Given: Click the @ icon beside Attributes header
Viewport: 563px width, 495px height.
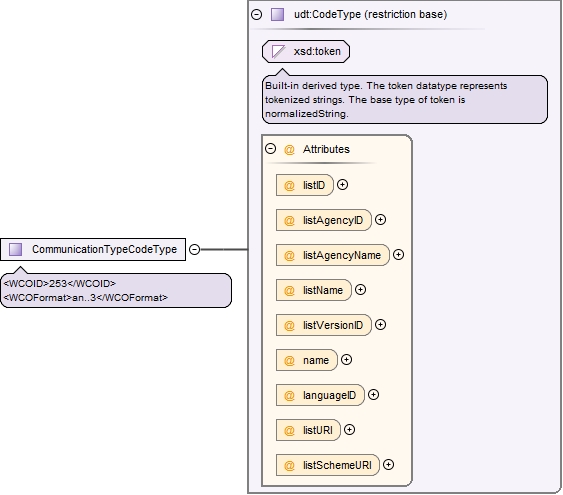Looking at the screenshot, I should tap(289, 149).
